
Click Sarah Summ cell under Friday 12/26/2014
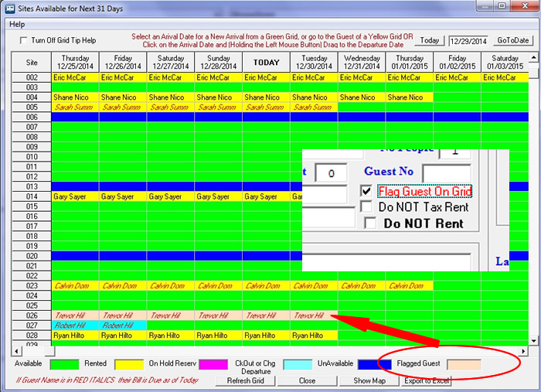tap(123, 107)
